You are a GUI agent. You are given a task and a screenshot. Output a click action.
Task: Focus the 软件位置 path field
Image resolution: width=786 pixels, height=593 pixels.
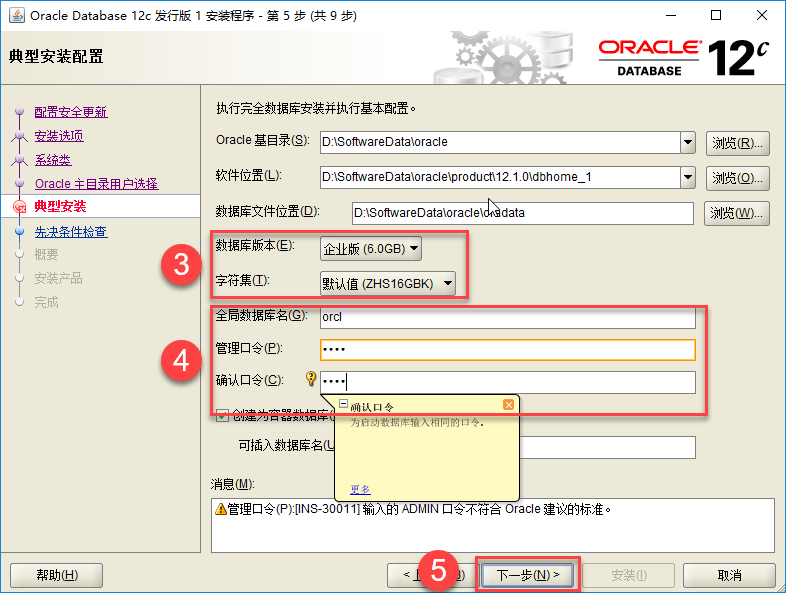click(500, 177)
